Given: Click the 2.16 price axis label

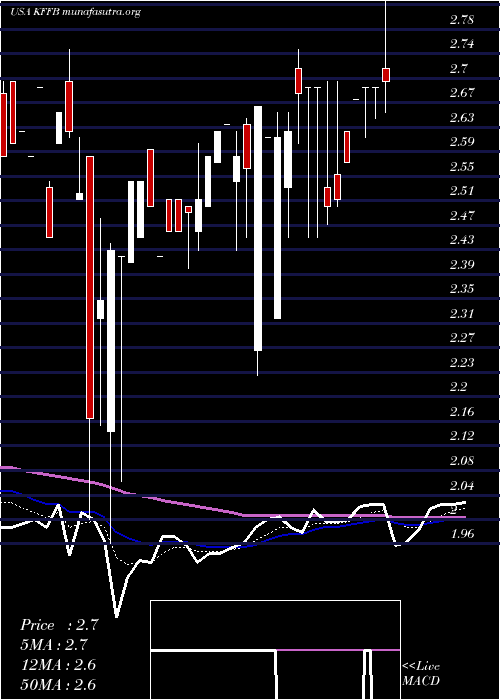Looking at the screenshot, I should coord(462,411).
